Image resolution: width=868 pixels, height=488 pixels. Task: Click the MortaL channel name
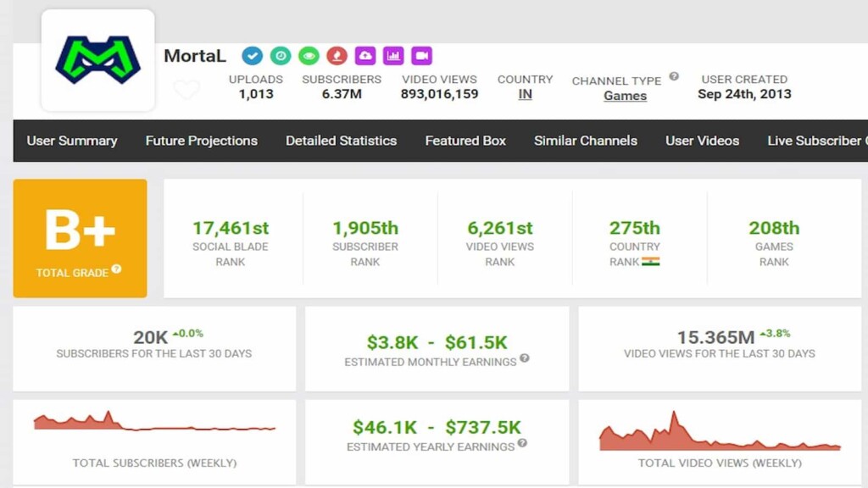point(195,56)
